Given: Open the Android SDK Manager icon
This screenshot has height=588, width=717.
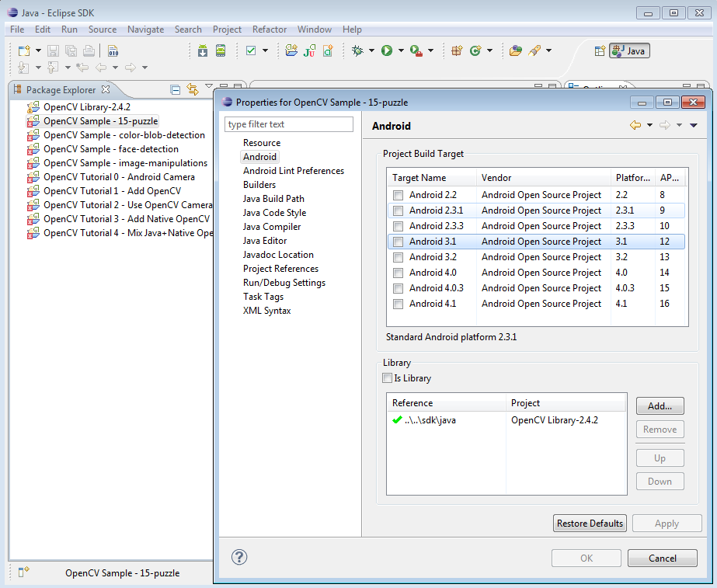Looking at the screenshot, I should [203, 50].
